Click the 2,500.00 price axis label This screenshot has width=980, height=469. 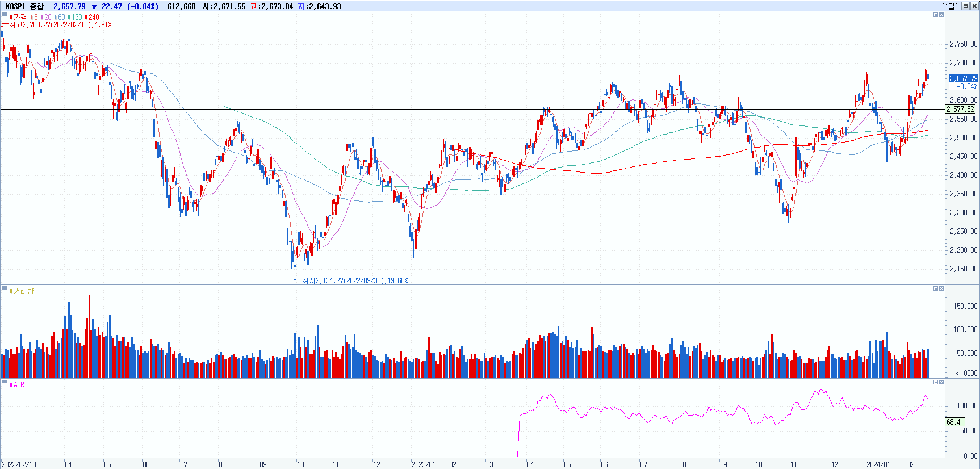pos(964,137)
